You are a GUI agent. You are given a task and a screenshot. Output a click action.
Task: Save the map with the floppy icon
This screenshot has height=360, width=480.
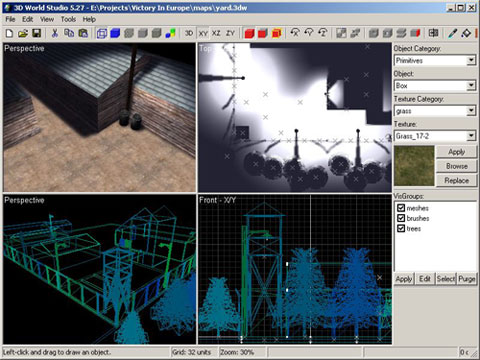(x=36, y=33)
